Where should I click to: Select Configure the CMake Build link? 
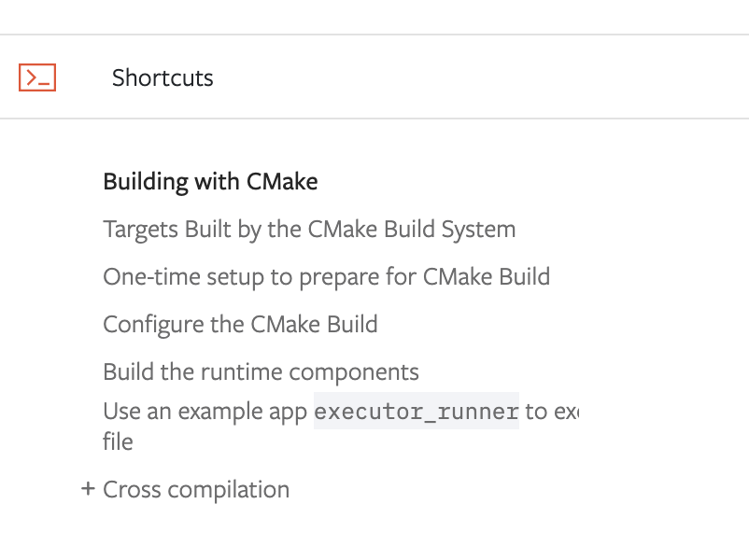point(240,325)
